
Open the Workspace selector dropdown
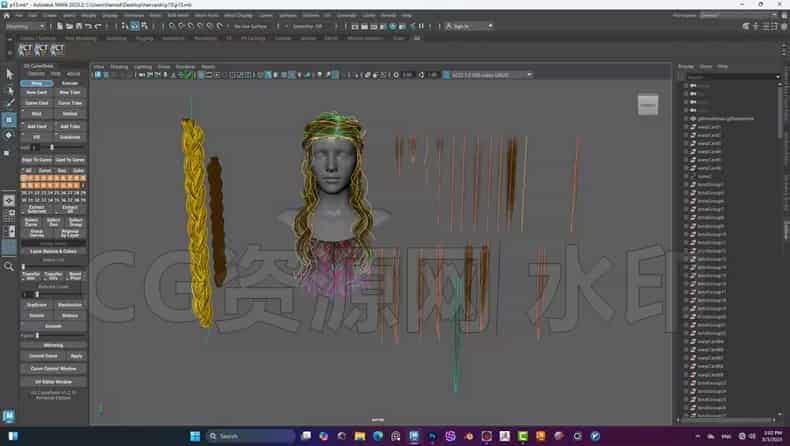tap(737, 16)
